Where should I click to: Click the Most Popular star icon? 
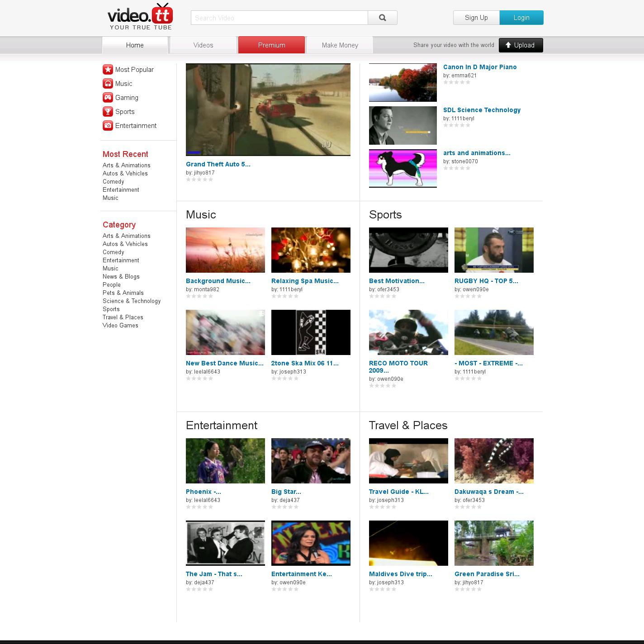click(108, 70)
